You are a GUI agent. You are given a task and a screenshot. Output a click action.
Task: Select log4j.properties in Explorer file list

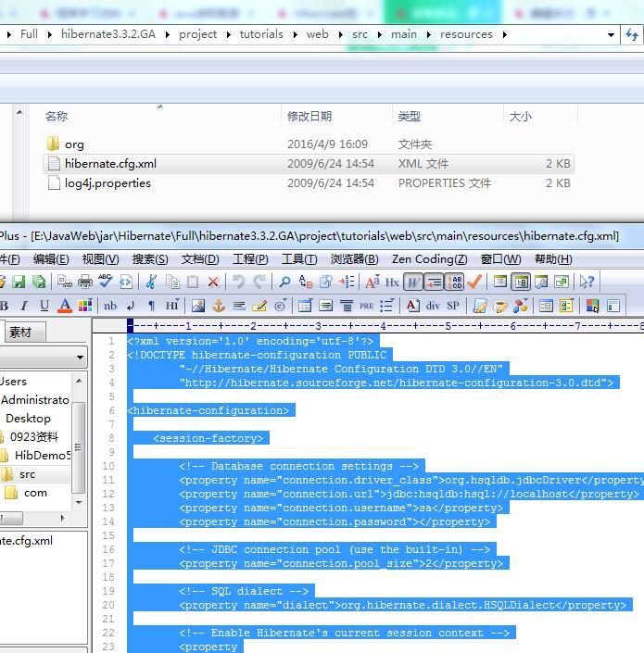(309, 183)
